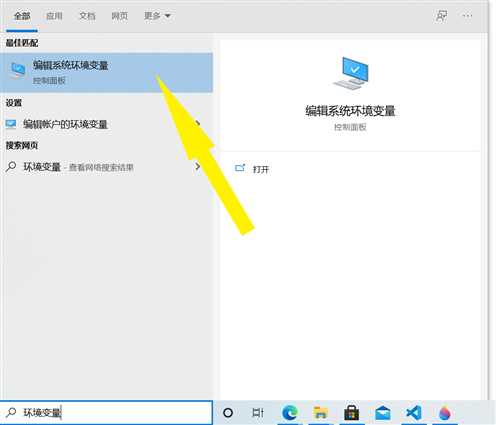Switch to the 应用 tab
The image size is (496, 425).
point(54,16)
